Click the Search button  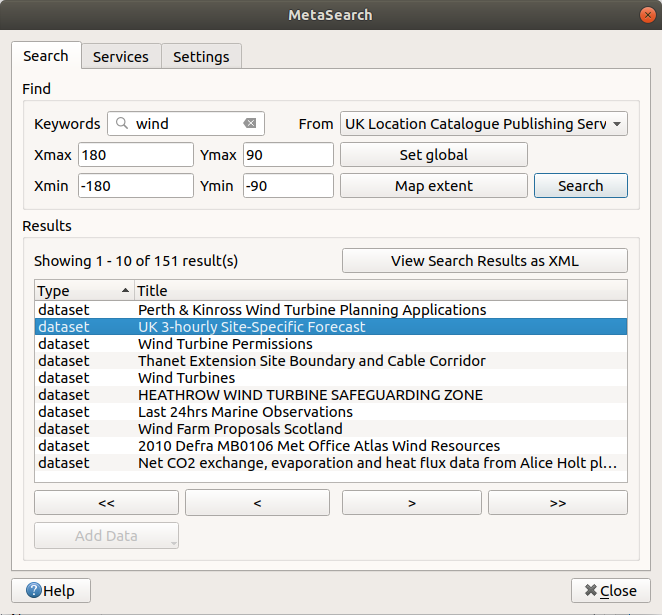click(580, 186)
